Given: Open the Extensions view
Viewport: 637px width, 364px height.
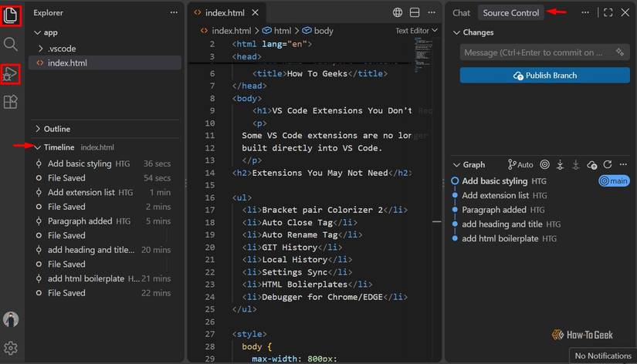Looking at the screenshot, I should 11,102.
